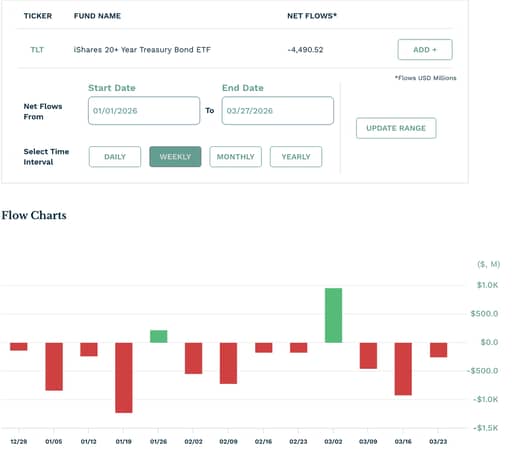The width and height of the screenshot is (512, 457).
Task: Click the red bar for week 01/05
Action: (x=54, y=366)
